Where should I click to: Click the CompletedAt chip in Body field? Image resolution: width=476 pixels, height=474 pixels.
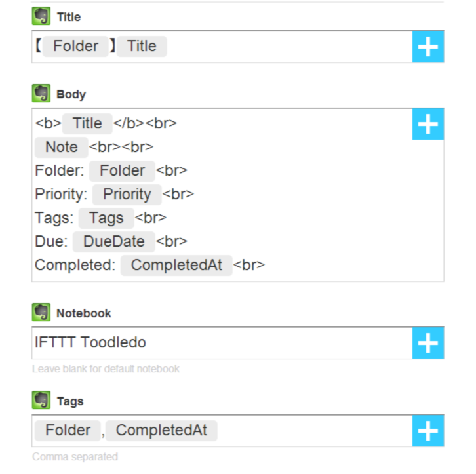click(176, 266)
